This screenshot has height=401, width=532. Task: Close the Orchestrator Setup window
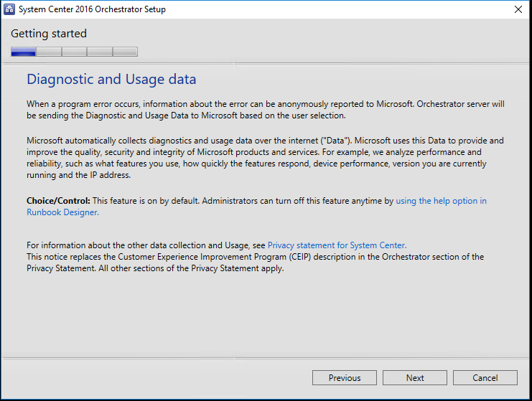click(x=518, y=9)
